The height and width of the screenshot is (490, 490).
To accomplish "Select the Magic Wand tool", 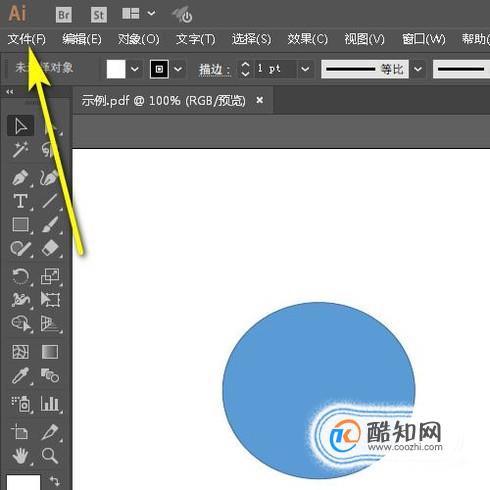I will (x=20, y=149).
